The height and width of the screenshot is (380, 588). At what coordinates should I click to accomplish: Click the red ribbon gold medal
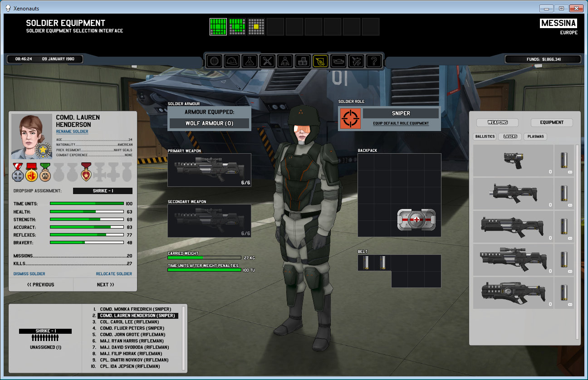click(x=32, y=172)
